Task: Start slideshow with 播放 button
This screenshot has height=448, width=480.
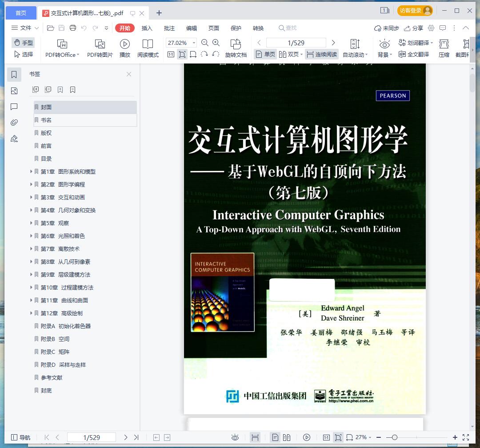Action: tap(124, 48)
